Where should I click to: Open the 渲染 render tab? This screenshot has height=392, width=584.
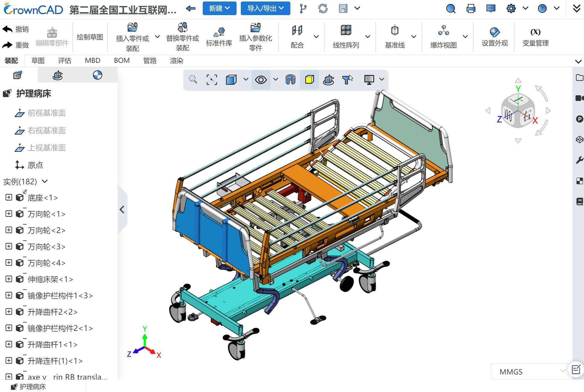point(176,60)
